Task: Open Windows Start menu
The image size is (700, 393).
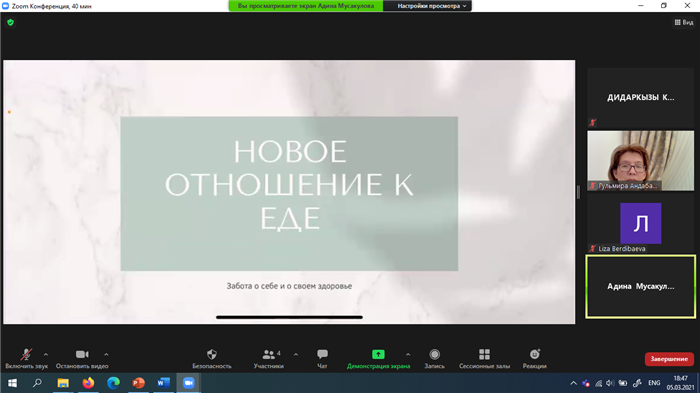Action: (12, 383)
